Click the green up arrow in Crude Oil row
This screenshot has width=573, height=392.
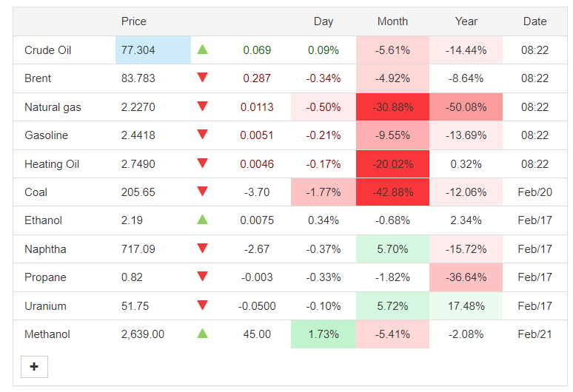tap(202, 50)
